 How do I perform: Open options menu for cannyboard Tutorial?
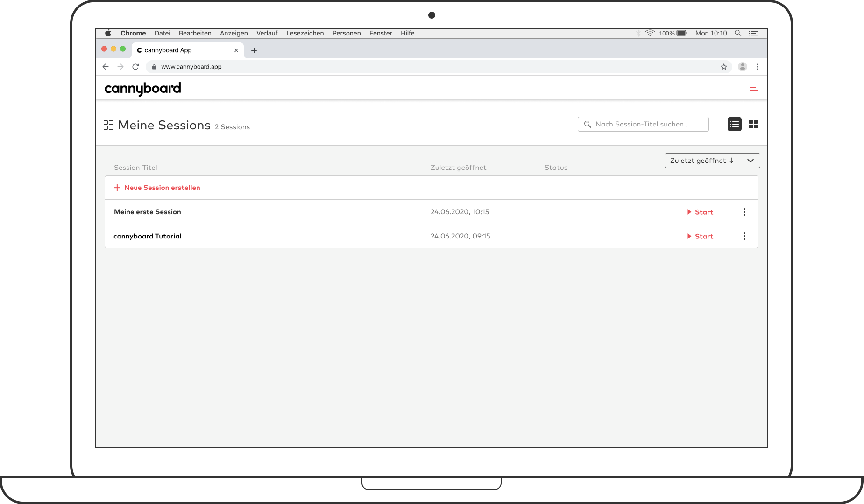[x=744, y=236]
